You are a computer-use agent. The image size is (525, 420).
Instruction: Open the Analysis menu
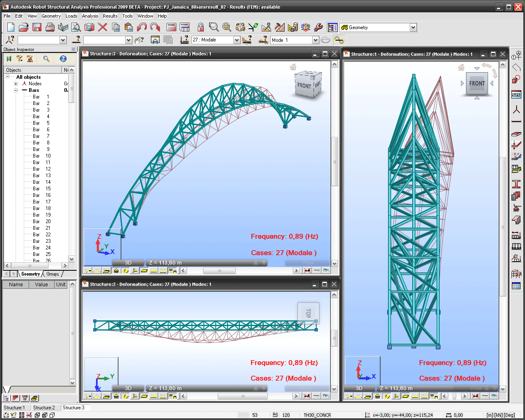[x=90, y=16]
